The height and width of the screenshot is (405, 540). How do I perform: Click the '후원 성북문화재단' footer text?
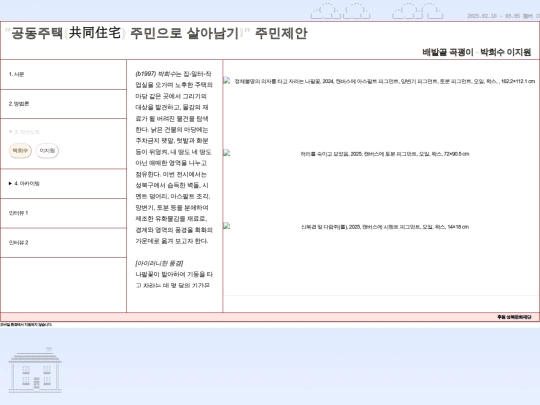(514, 317)
